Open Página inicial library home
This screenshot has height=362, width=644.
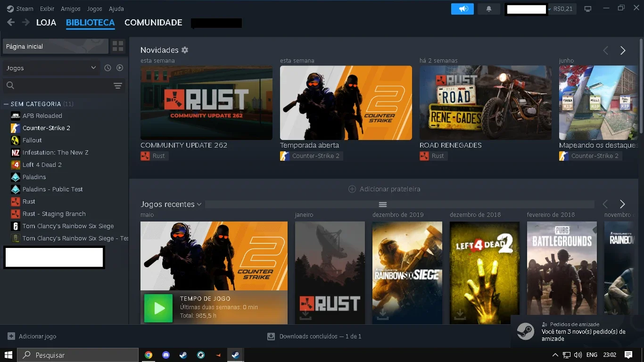click(x=56, y=46)
